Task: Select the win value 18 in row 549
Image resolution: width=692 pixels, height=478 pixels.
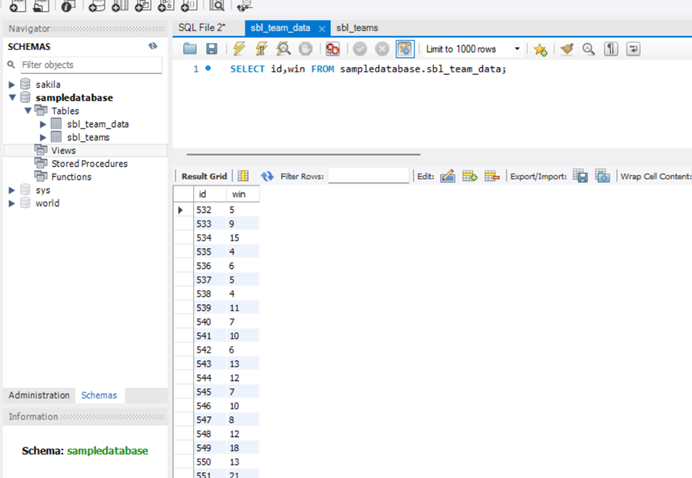Action: click(x=243, y=448)
